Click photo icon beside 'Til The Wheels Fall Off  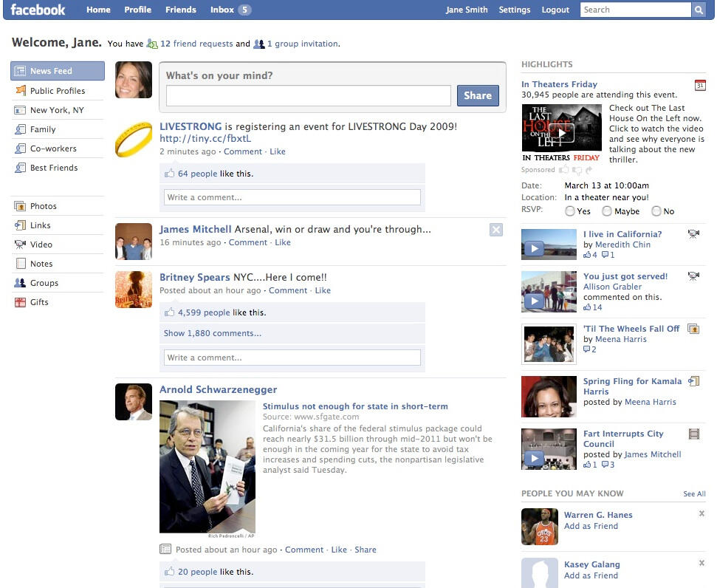pyautogui.click(x=693, y=329)
